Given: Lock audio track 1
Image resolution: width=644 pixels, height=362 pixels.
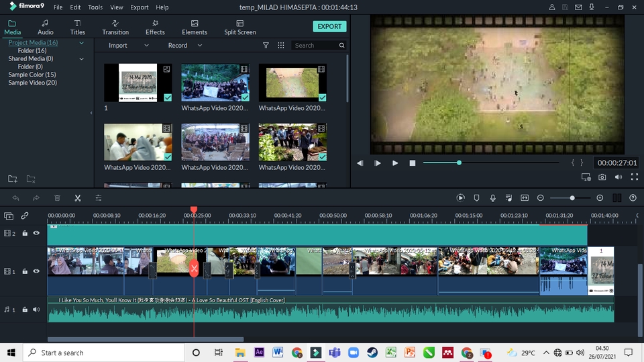Looking at the screenshot, I should coord(25,310).
